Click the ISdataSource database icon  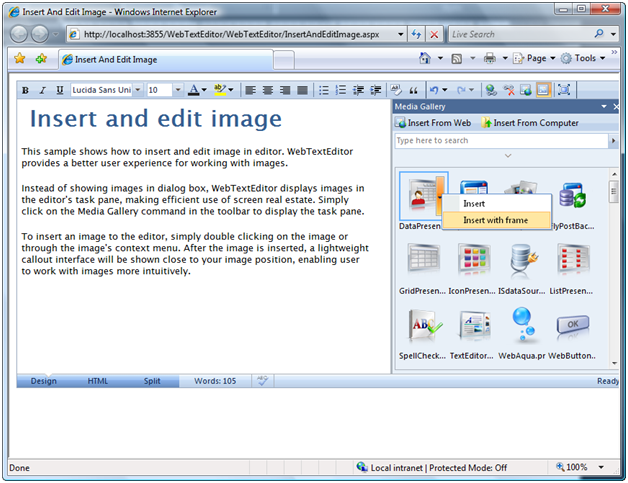point(520,260)
